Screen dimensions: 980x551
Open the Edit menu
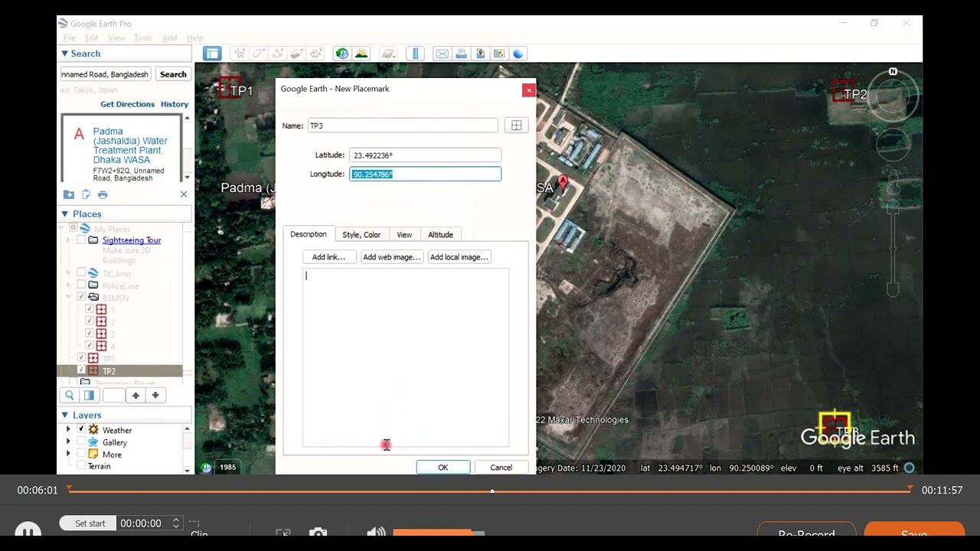pos(92,37)
